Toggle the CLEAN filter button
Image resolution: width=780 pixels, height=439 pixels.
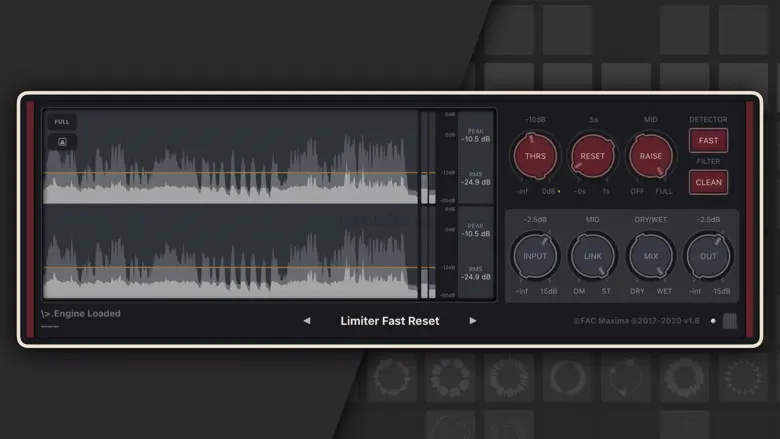(x=708, y=182)
